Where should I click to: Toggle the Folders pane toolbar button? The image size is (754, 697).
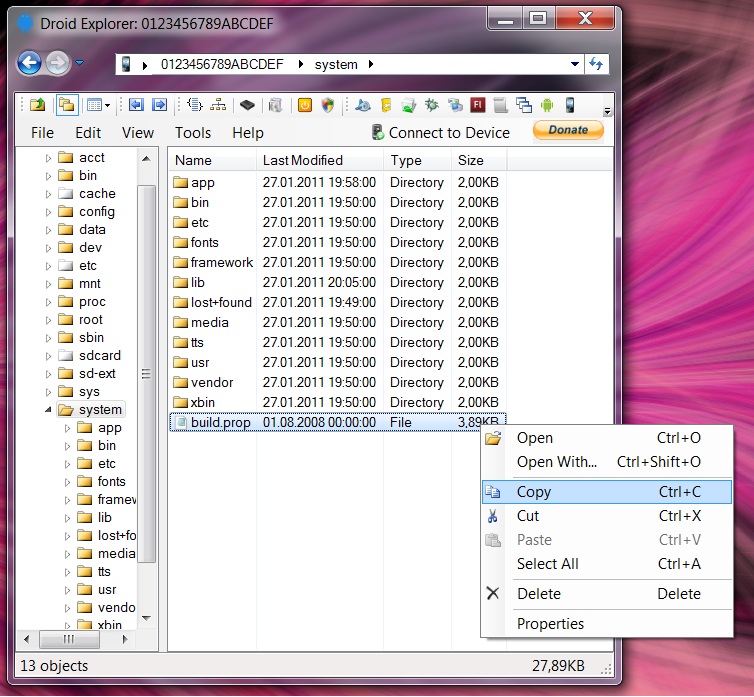pyautogui.click(x=67, y=104)
